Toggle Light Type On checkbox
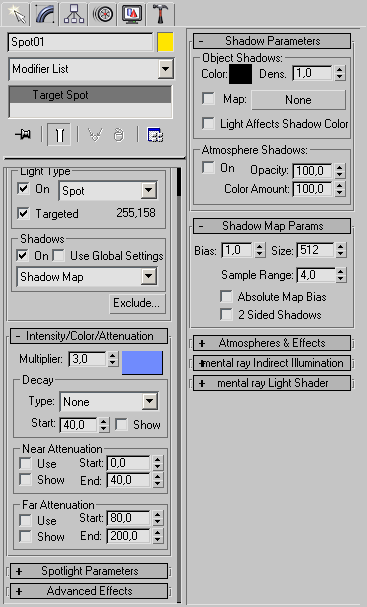 (x=24, y=189)
